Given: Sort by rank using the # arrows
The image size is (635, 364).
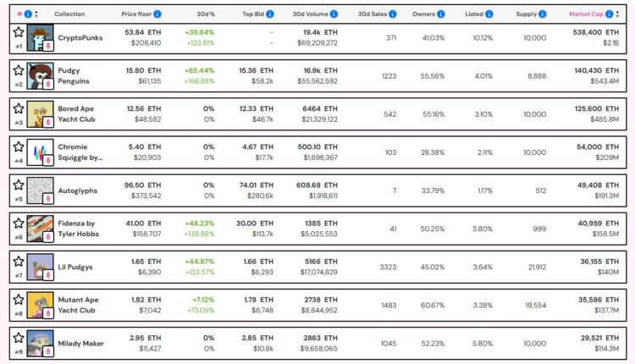Looking at the screenshot, I should pos(36,14).
